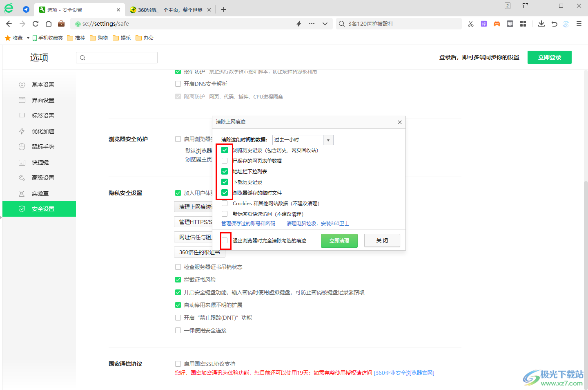Image resolution: width=588 pixels, height=390 pixels.
Task: Open 快捷键 in the sidebar
Action: (39, 162)
